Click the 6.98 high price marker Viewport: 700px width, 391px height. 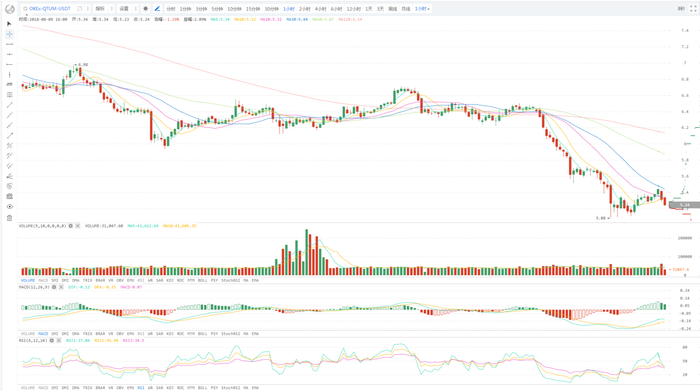[83, 65]
